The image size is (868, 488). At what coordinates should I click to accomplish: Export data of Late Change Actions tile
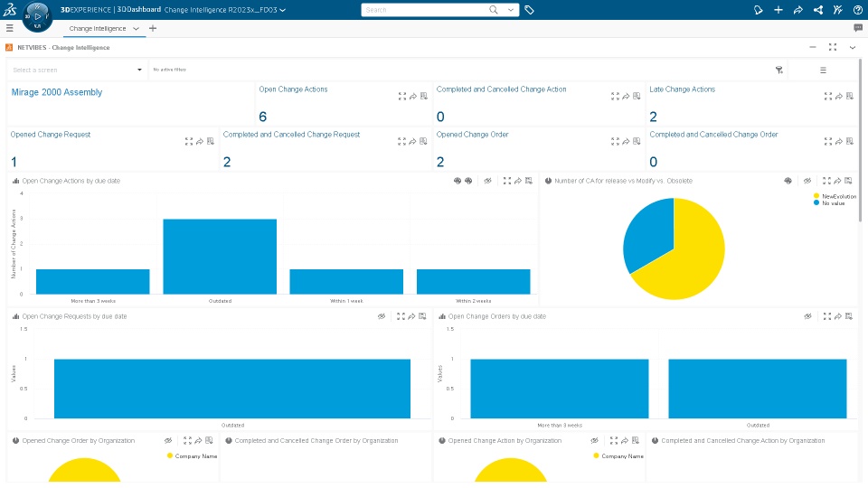[x=850, y=97]
